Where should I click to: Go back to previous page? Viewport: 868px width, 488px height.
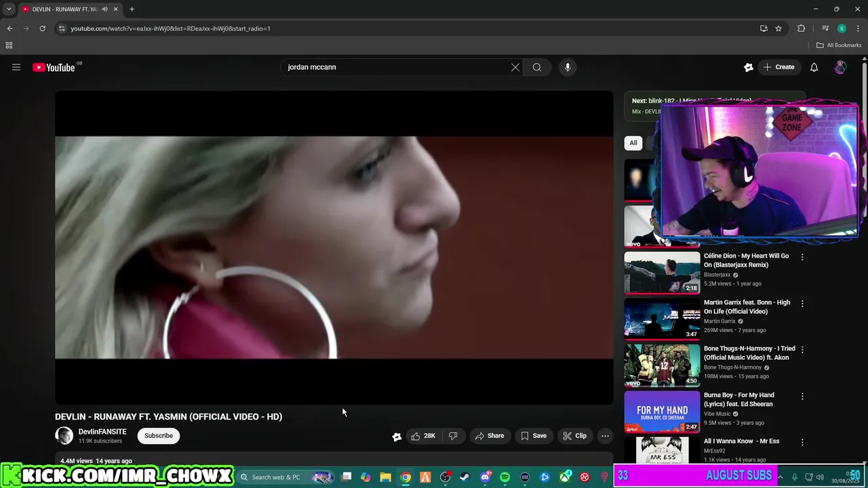click(x=9, y=28)
